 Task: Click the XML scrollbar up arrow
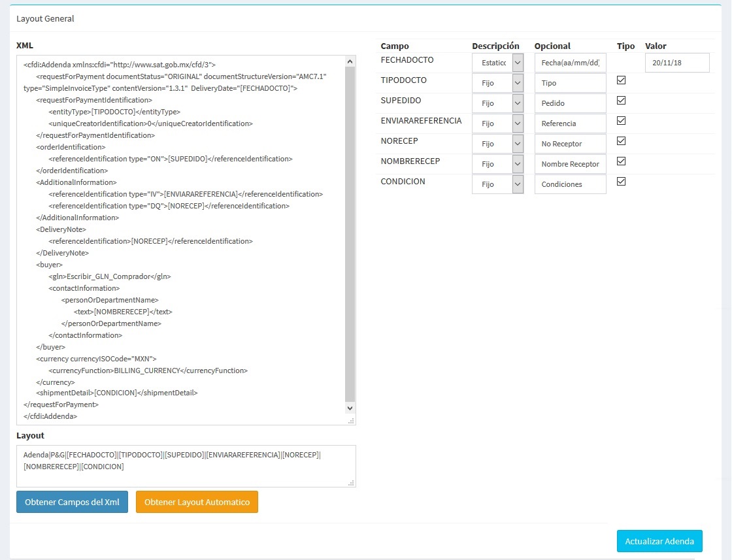click(x=350, y=61)
